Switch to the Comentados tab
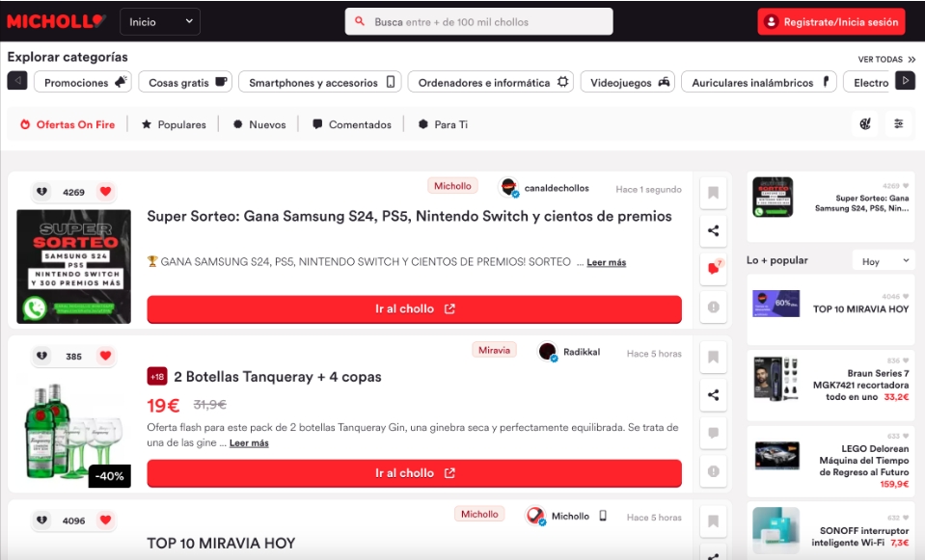Screen dimensions: 925x560 [x=352, y=124]
